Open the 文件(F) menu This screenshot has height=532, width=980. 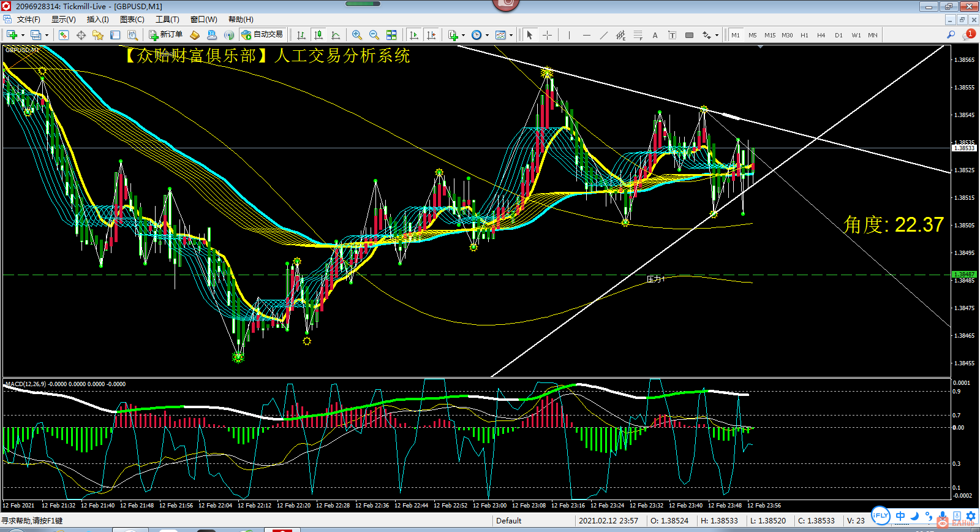pyautogui.click(x=29, y=20)
